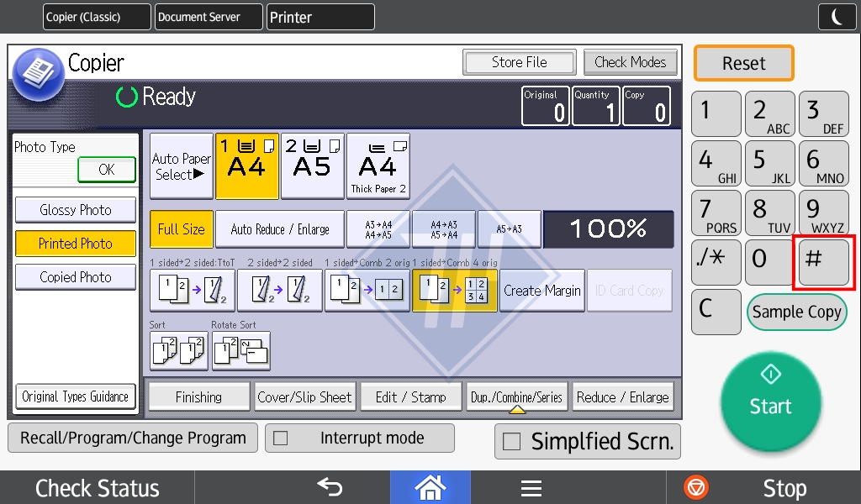Image resolution: width=861 pixels, height=504 pixels.
Task: Open Auto Paper Select option
Action: 181,166
